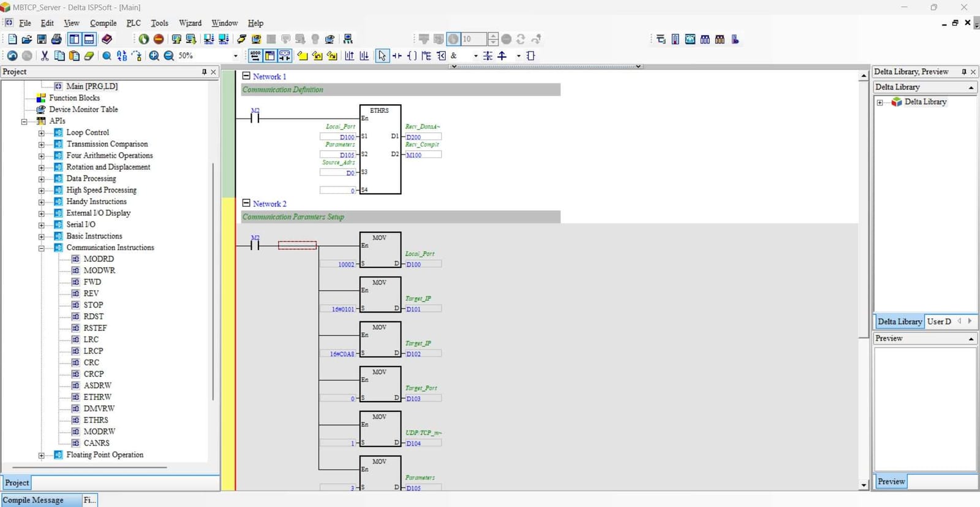Toggle the ADDR address display mode button
The height and width of the screenshot is (507, 980).
[255, 56]
